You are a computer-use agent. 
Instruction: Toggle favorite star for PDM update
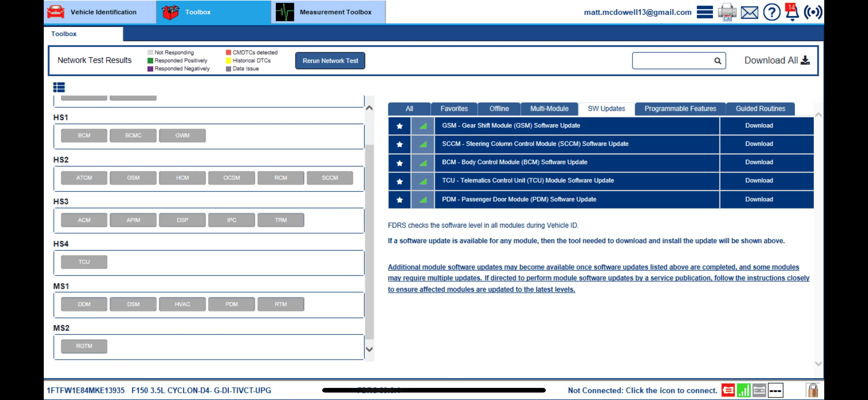(x=400, y=200)
